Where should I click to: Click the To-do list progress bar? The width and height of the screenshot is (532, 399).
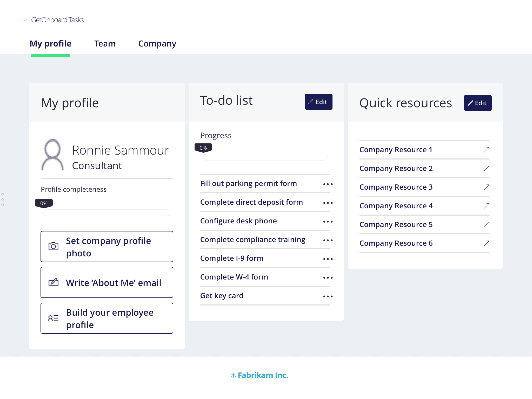265,157
